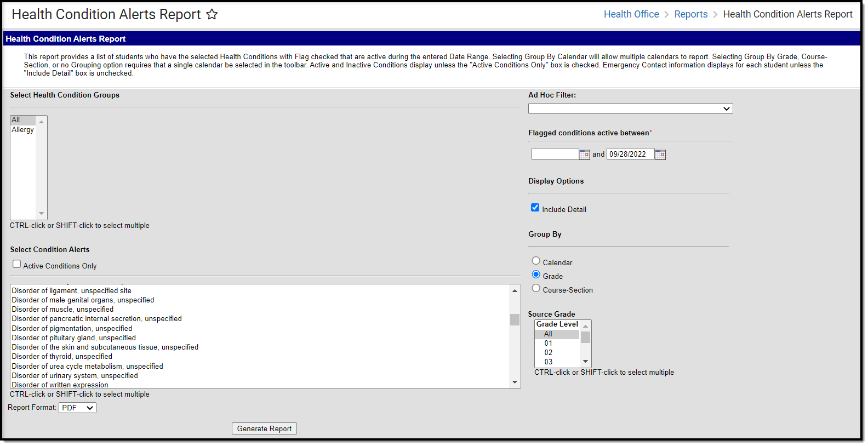This screenshot has width=868, height=446.
Task: Open the Report Format PDF dropdown
Action: pos(77,408)
